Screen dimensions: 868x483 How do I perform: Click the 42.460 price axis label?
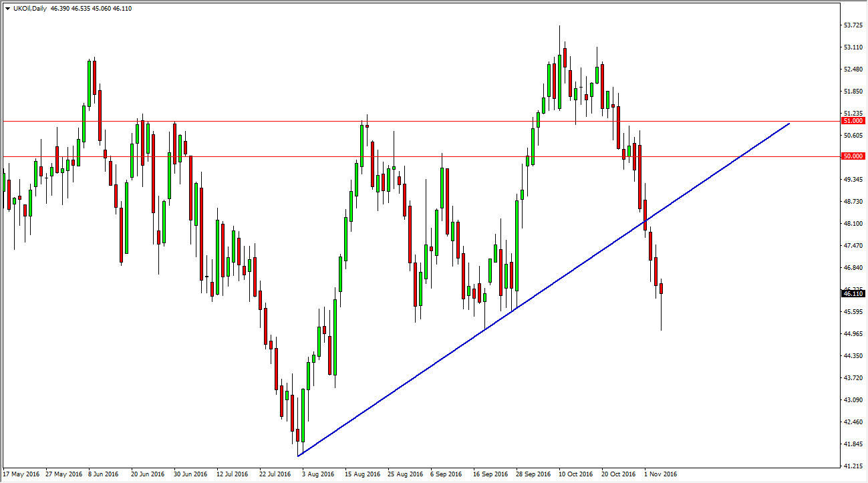point(855,422)
